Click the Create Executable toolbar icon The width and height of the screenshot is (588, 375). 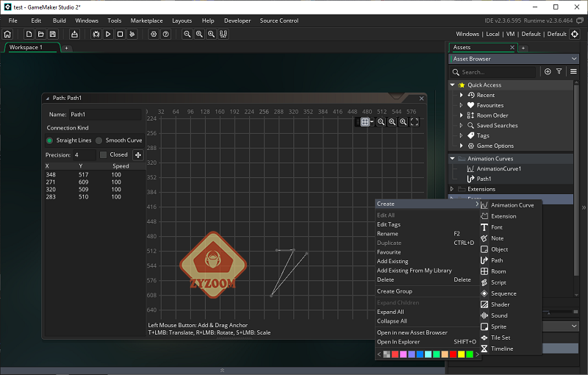click(75, 34)
